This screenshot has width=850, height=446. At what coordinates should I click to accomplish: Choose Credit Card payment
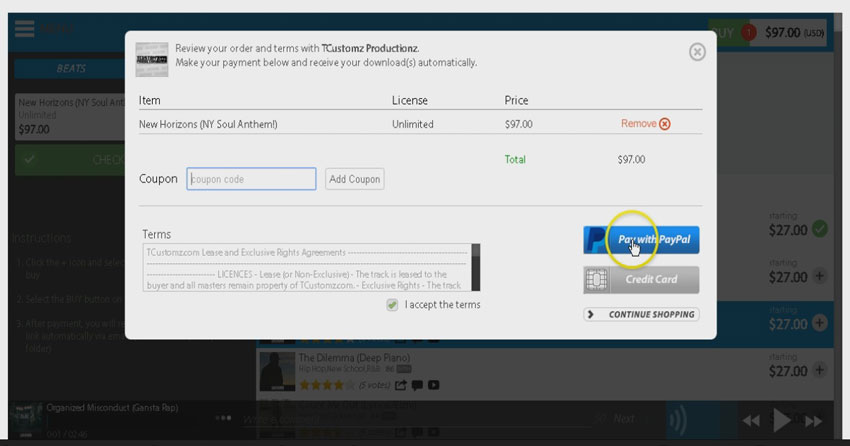pos(641,280)
